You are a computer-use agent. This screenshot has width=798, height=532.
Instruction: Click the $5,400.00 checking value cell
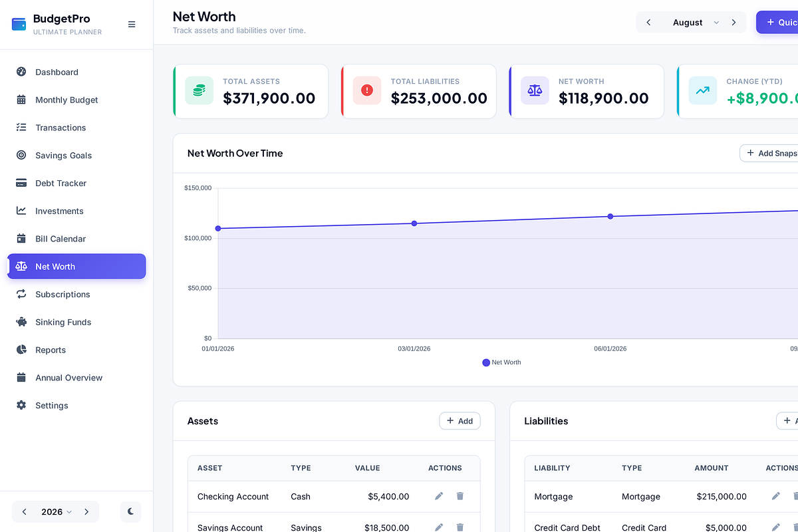[388, 497]
